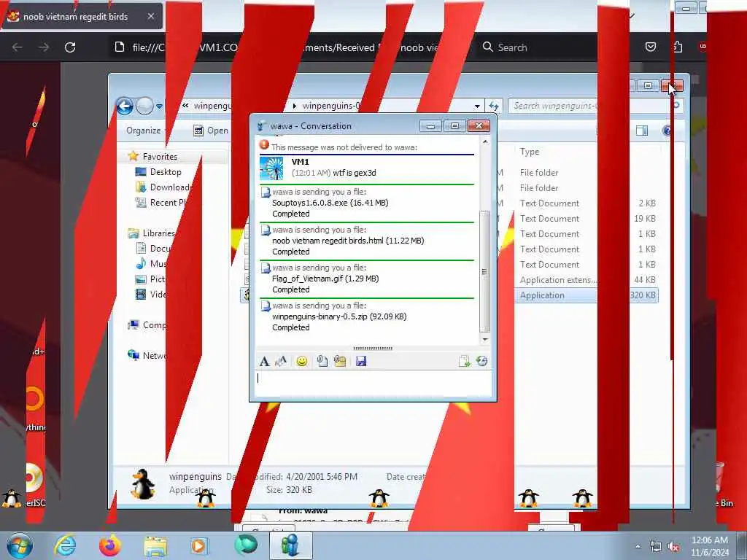The height and width of the screenshot is (560, 747).
Task: Click the message input field in wawa conversation
Action: tap(373, 384)
